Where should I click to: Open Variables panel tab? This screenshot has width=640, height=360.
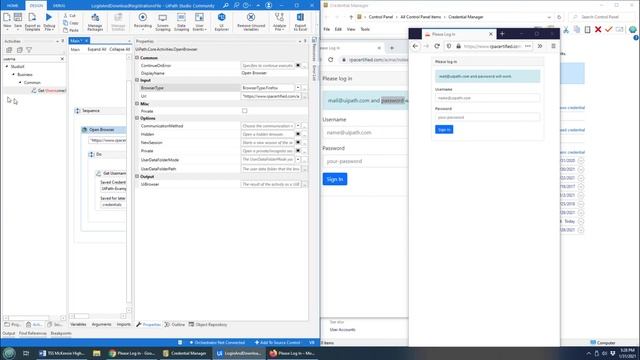78,324
